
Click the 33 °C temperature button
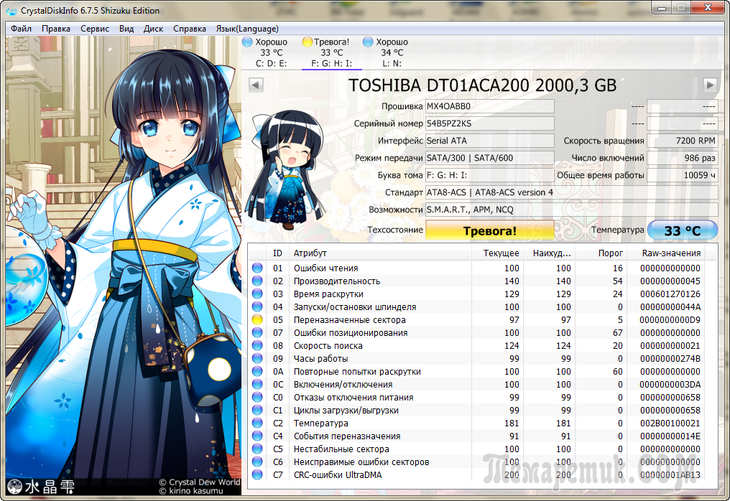pyautogui.click(x=682, y=230)
